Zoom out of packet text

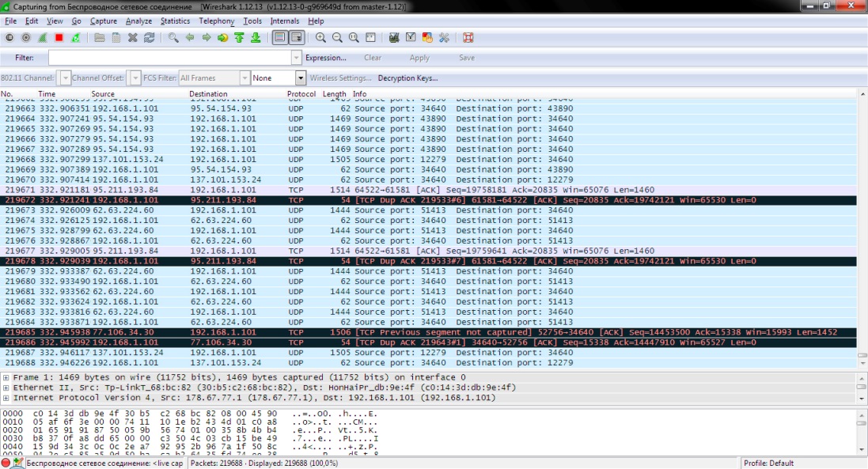pyautogui.click(x=337, y=38)
